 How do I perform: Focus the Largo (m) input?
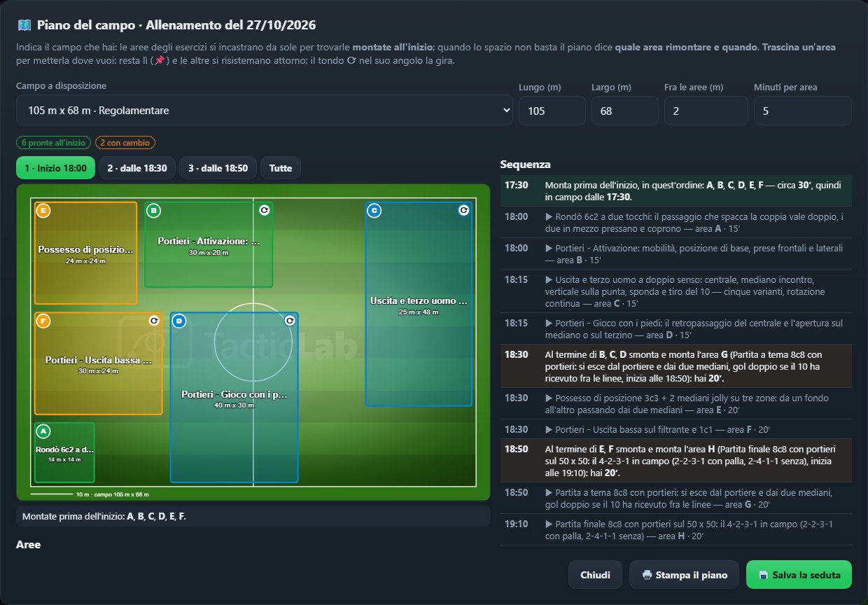click(624, 111)
